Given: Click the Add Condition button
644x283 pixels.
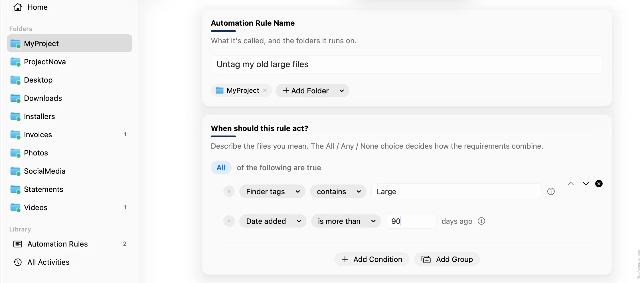Looking at the screenshot, I should [372, 259].
